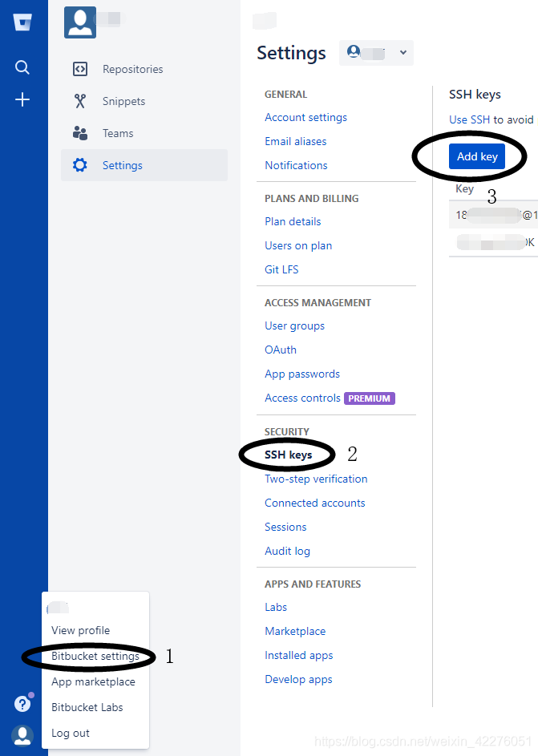
Task: Open Teams in sidebar
Action: tap(118, 133)
